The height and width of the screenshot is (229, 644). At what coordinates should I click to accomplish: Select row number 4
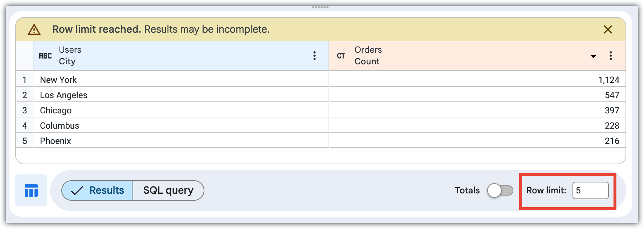click(25, 125)
